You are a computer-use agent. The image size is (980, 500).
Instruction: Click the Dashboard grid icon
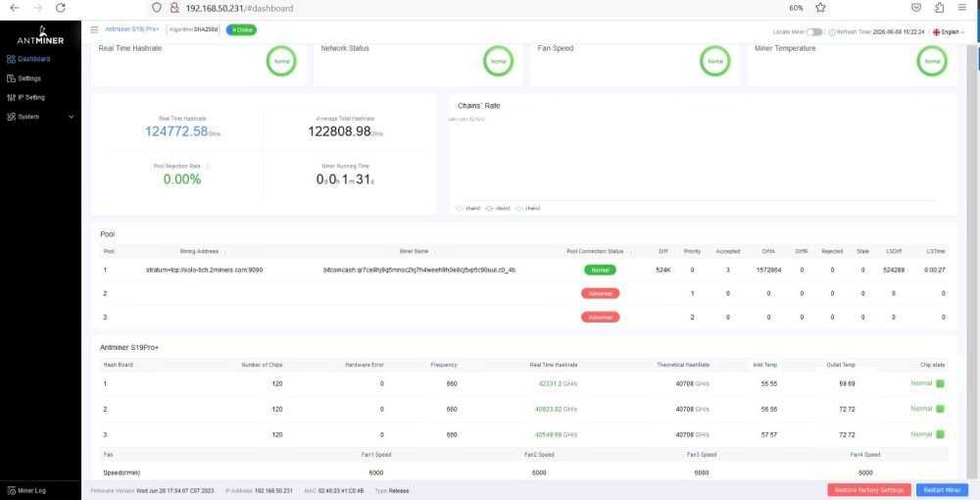pyautogui.click(x=11, y=59)
